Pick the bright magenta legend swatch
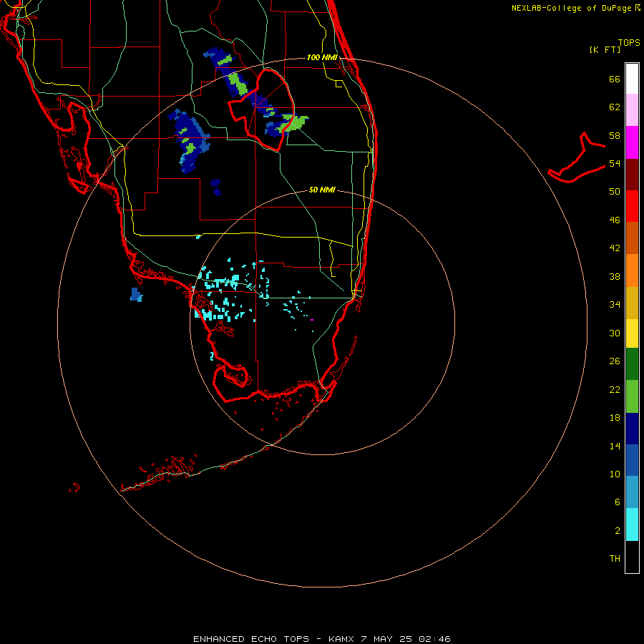 point(632,142)
